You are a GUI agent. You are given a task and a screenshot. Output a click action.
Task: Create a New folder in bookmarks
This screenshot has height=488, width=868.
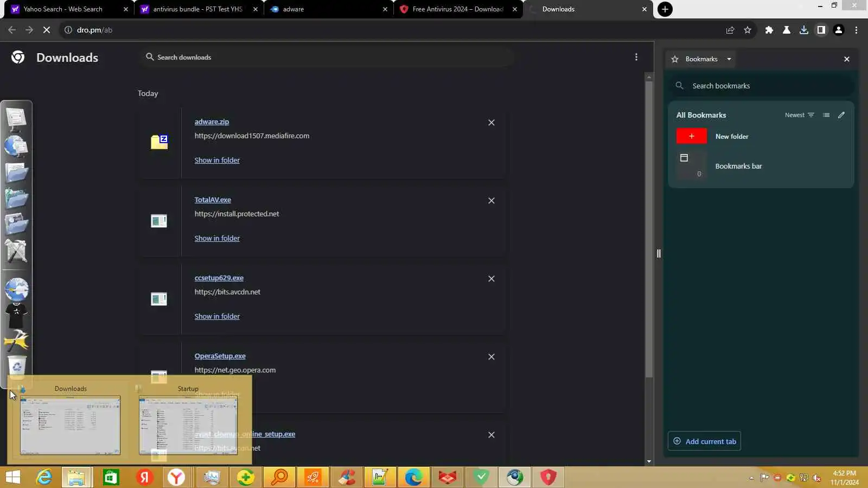[761, 136]
